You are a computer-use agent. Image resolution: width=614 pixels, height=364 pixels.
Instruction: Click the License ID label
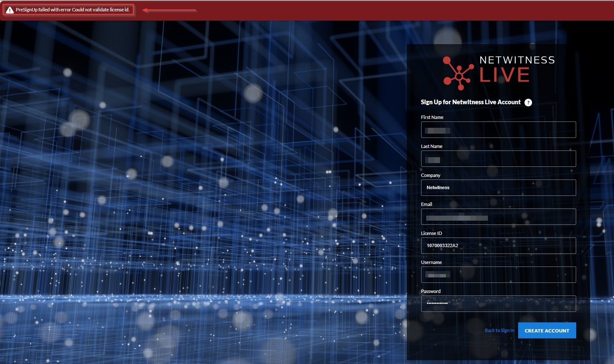pyautogui.click(x=431, y=233)
